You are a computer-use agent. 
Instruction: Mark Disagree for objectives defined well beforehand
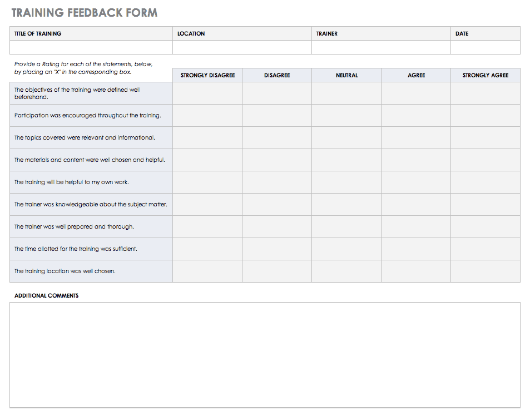(x=276, y=93)
